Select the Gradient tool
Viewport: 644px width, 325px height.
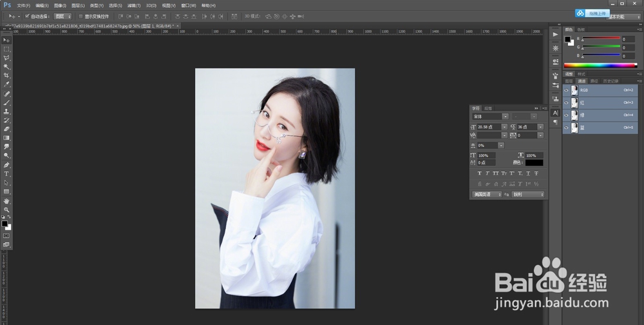tap(6, 138)
